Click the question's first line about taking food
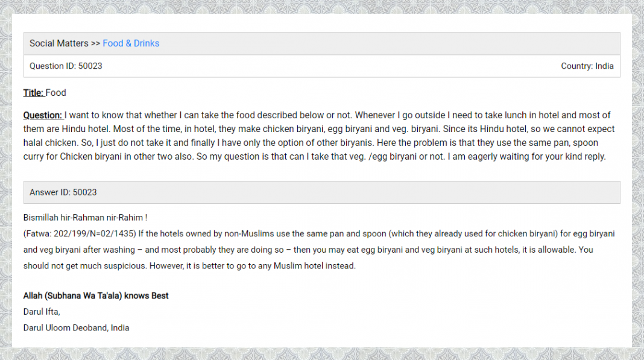644x360 pixels. [x=338, y=115]
